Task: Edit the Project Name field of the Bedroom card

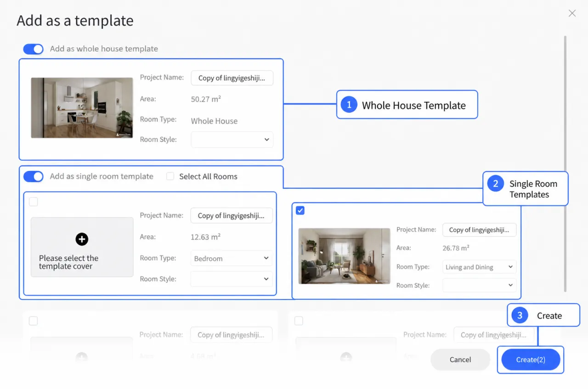Action: pos(231,215)
